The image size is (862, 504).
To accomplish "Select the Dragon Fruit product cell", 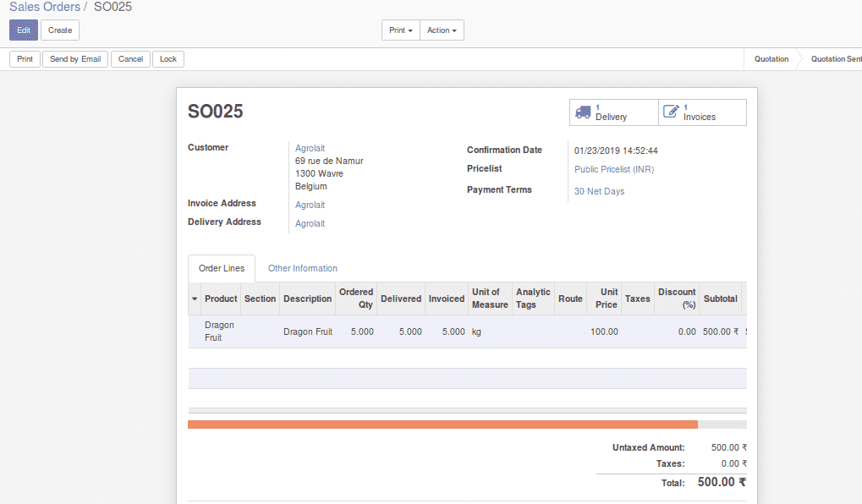I will pyautogui.click(x=219, y=331).
